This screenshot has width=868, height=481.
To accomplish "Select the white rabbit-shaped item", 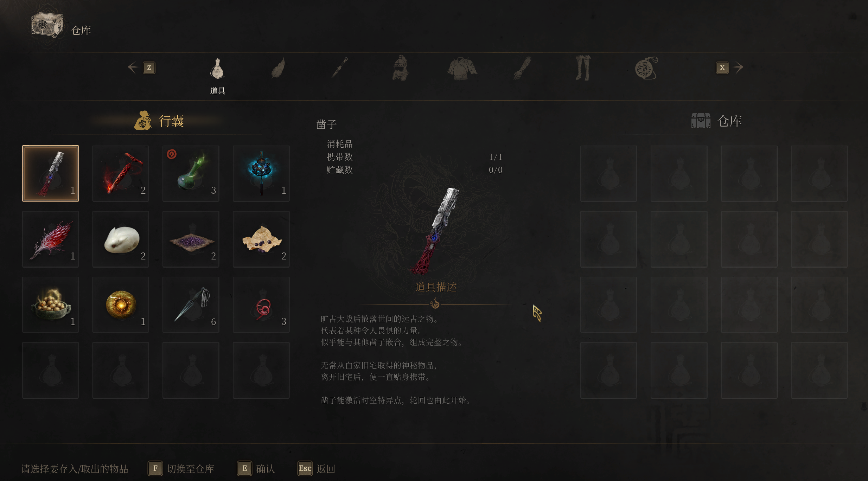I will (x=121, y=239).
